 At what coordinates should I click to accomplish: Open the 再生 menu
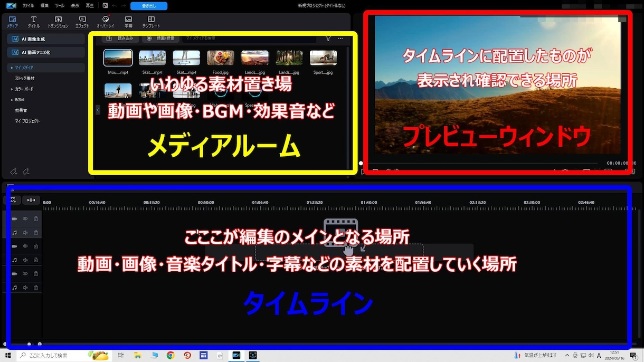[x=90, y=5]
